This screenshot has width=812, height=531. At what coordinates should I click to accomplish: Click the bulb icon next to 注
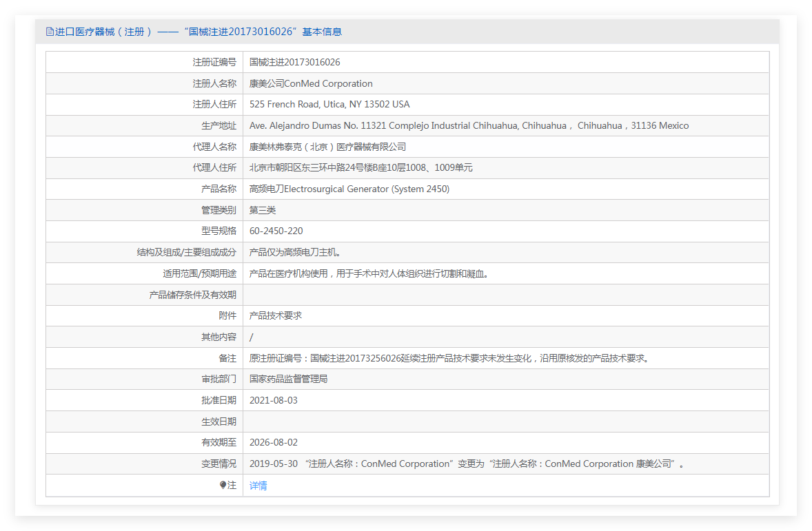click(223, 485)
